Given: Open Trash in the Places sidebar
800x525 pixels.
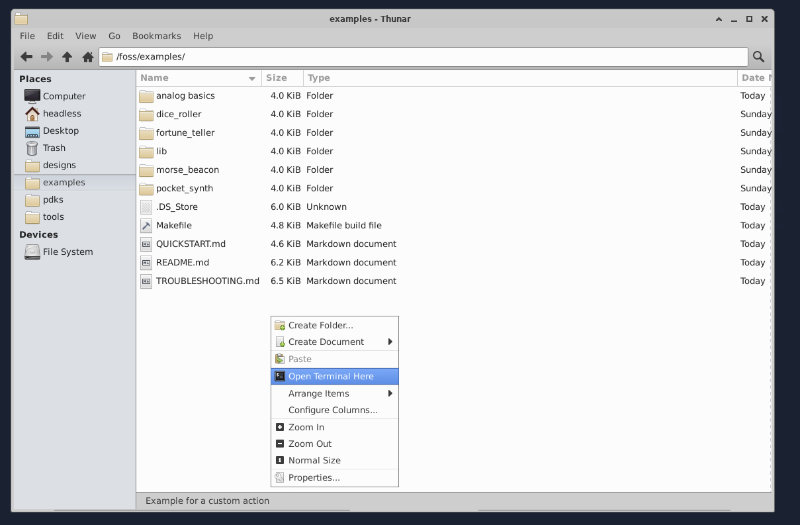Looking at the screenshot, I should click(x=53, y=148).
